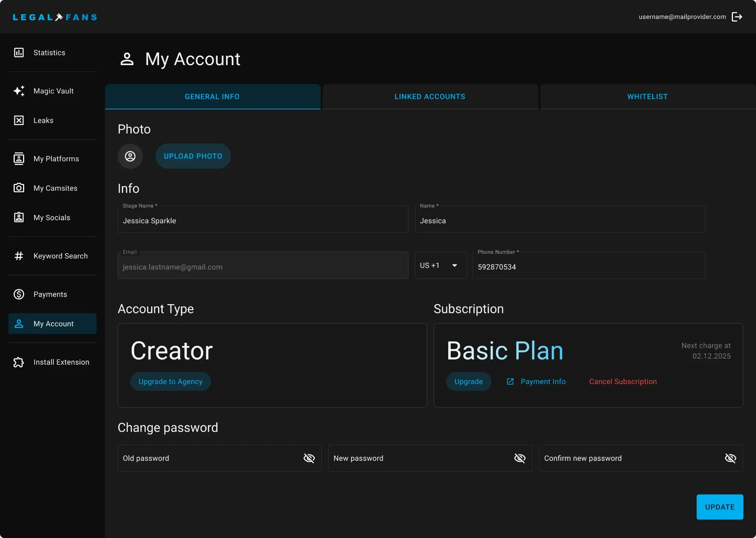The width and height of the screenshot is (756, 538).
Task: Open the Linked Accounts tab
Action: (x=430, y=96)
